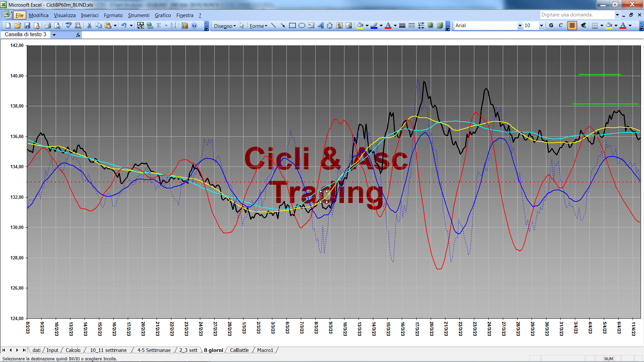
Task: Open Print Preview magnifier icon
Action: point(57,25)
